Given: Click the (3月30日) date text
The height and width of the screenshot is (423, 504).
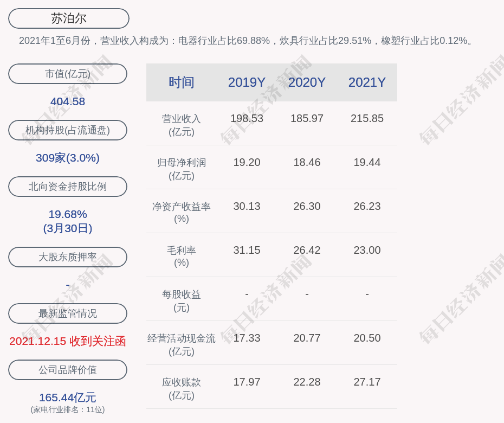Looking at the screenshot, I should pos(68,228).
